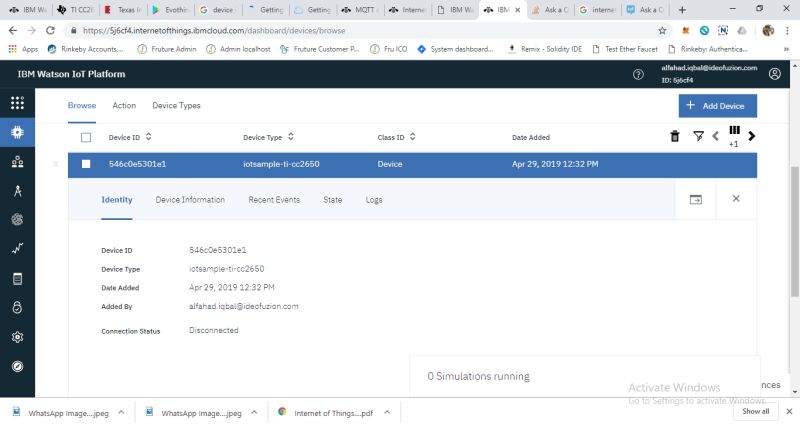This screenshot has height=426, width=800.
Task: Click Show all downloads button
Action: click(x=756, y=411)
